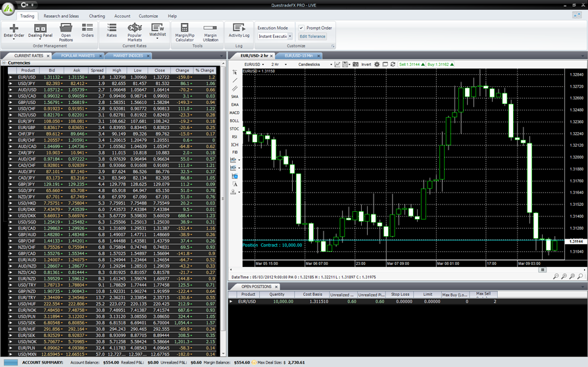Click the zoom-in magnifier below chart
The image size is (588, 367).
(x=564, y=276)
